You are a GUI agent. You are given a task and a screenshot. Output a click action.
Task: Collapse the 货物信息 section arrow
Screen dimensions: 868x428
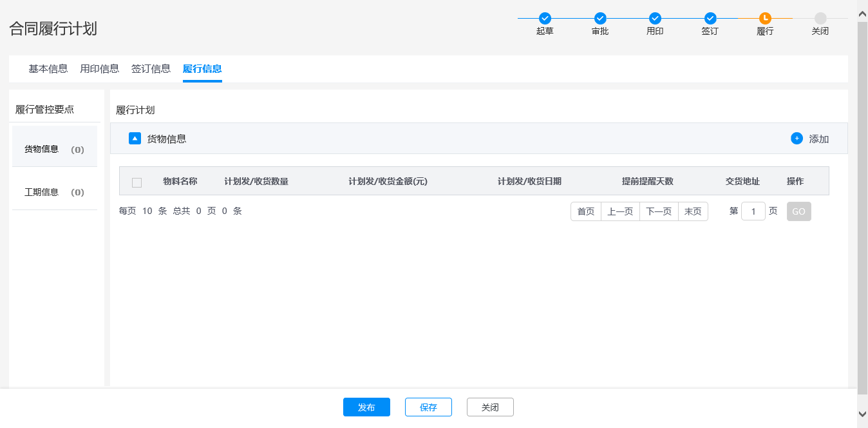coord(135,138)
